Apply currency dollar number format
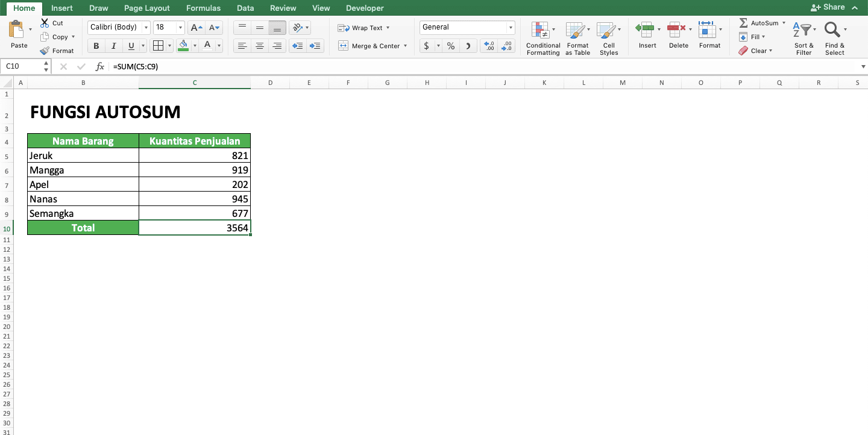 tap(427, 46)
